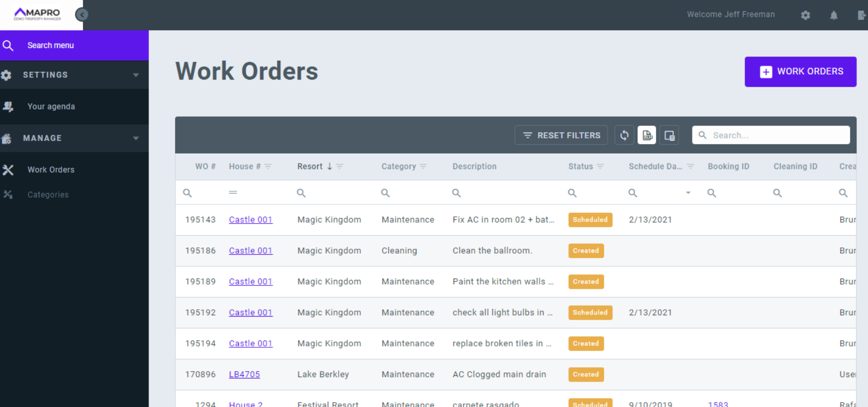Screen dimensions: 868x407
Task: Log out using the exit icon
Action: click(862, 15)
